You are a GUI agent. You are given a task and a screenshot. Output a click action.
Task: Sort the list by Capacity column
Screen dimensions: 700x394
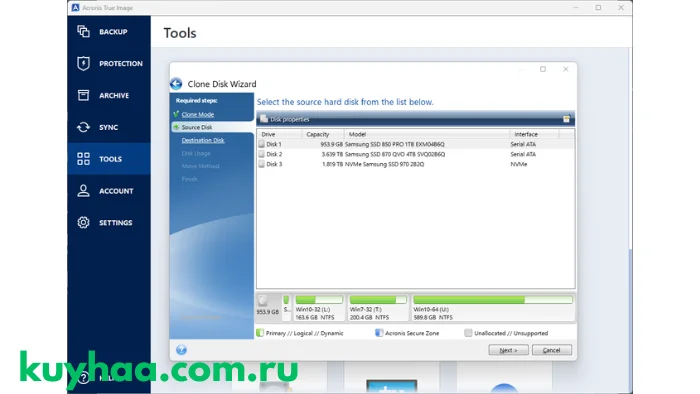[x=323, y=134]
